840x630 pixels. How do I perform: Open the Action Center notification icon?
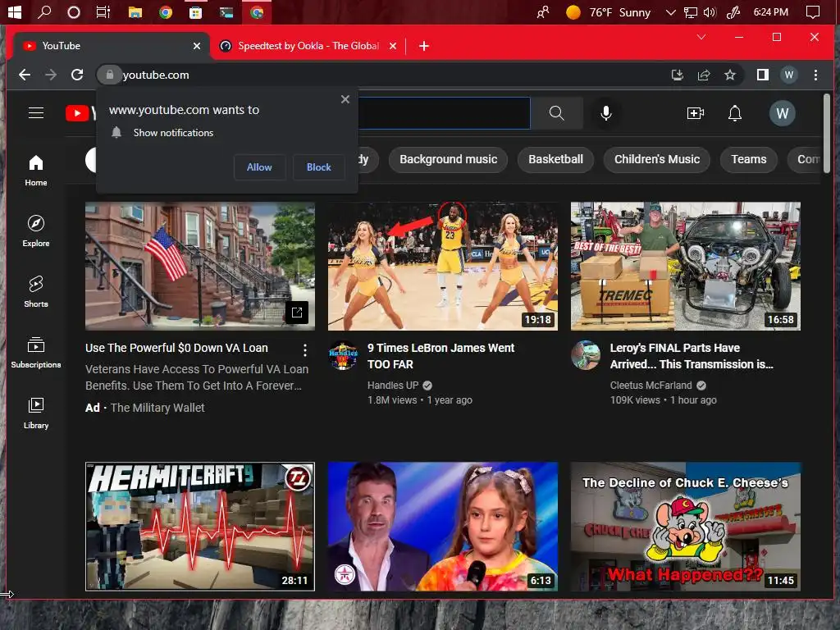[813, 11]
